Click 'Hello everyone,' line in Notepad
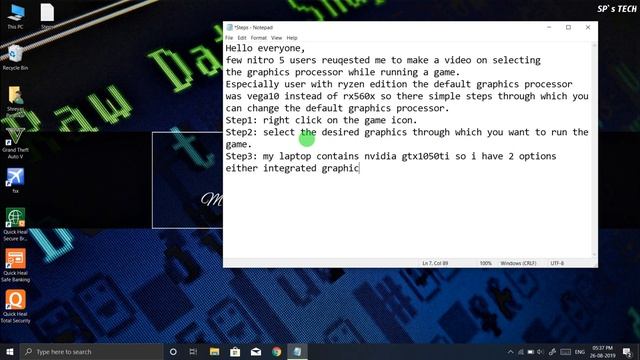Viewport: 640px width, 360px height. (x=265, y=48)
